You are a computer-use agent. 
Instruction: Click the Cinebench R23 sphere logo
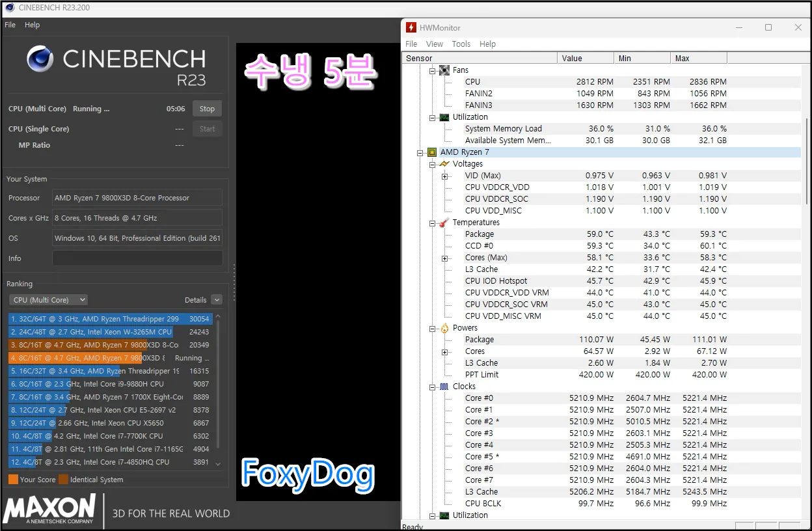[x=40, y=59]
